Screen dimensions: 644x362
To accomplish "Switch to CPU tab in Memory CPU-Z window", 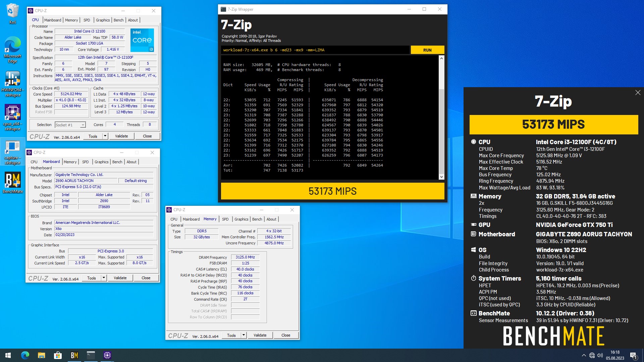I will point(174,219).
